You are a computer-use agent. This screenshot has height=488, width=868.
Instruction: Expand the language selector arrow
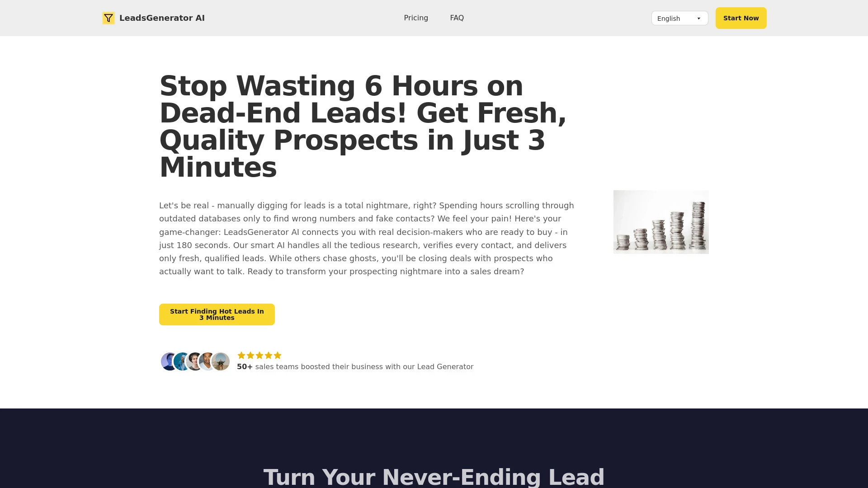(x=698, y=18)
